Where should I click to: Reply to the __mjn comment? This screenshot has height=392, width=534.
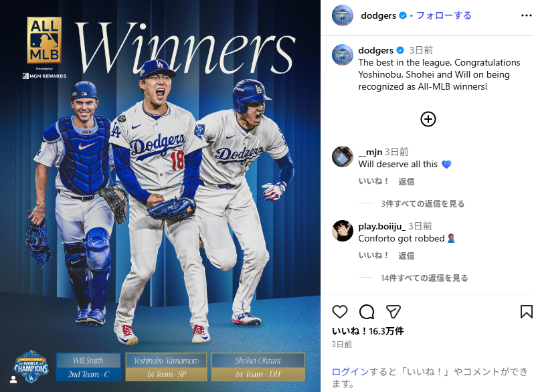(x=406, y=181)
